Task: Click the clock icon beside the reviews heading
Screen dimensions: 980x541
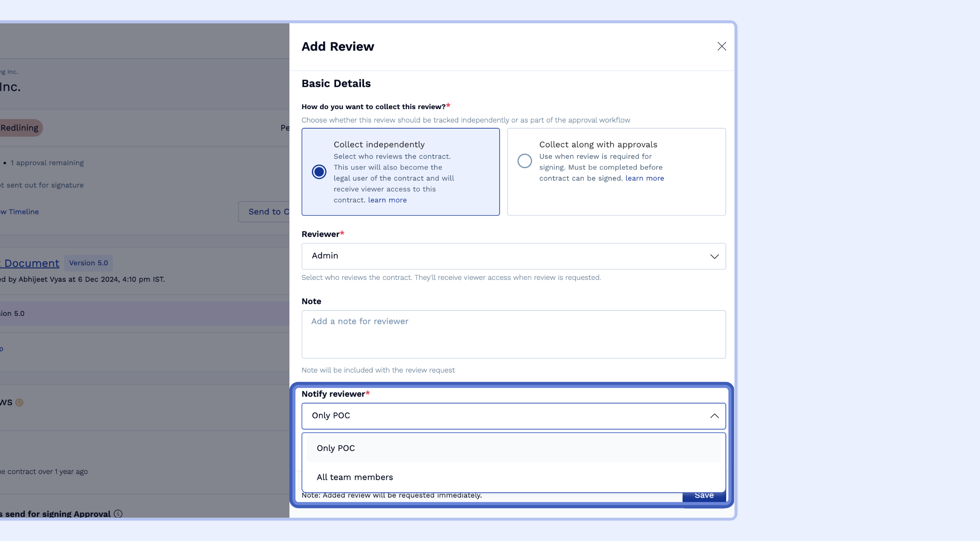Action: click(19, 402)
